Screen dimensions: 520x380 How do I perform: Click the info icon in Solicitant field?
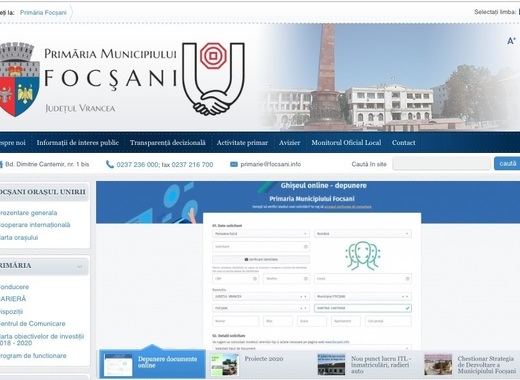click(306, 247)
